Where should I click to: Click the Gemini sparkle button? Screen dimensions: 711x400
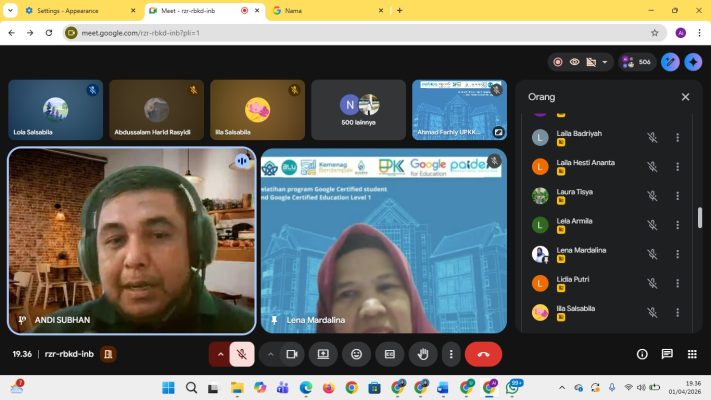pos(693,62)
